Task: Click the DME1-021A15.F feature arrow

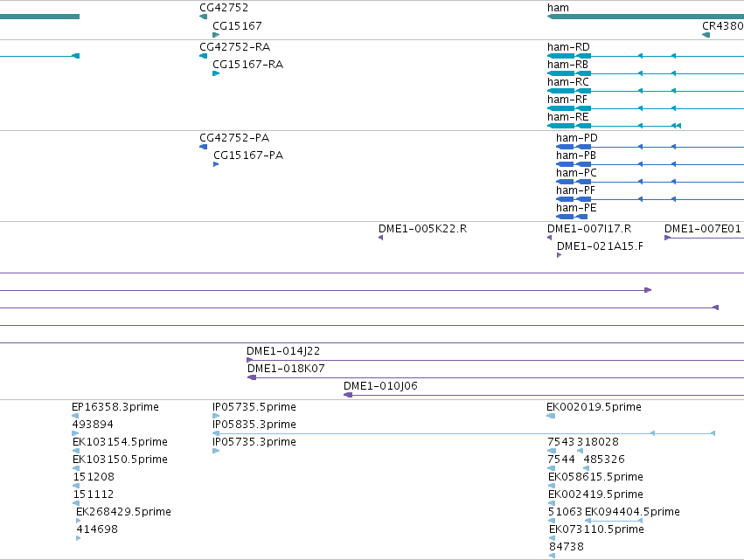Action: coord(559,255)
